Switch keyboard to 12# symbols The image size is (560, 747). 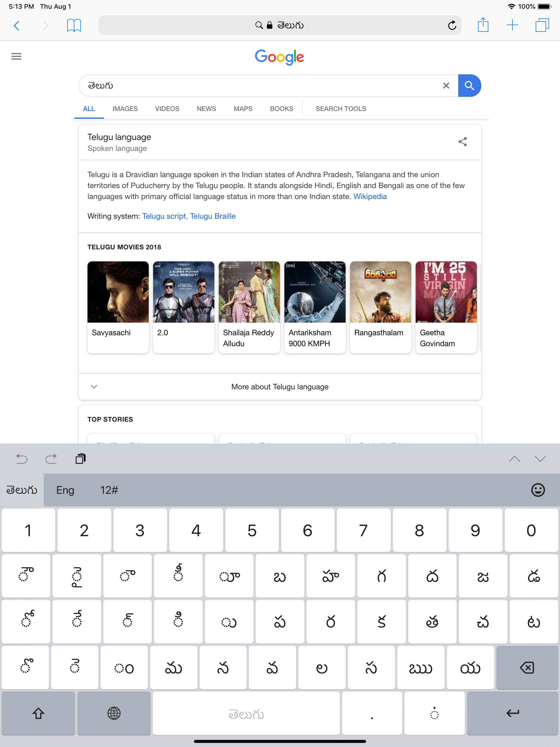pos(109,490)
